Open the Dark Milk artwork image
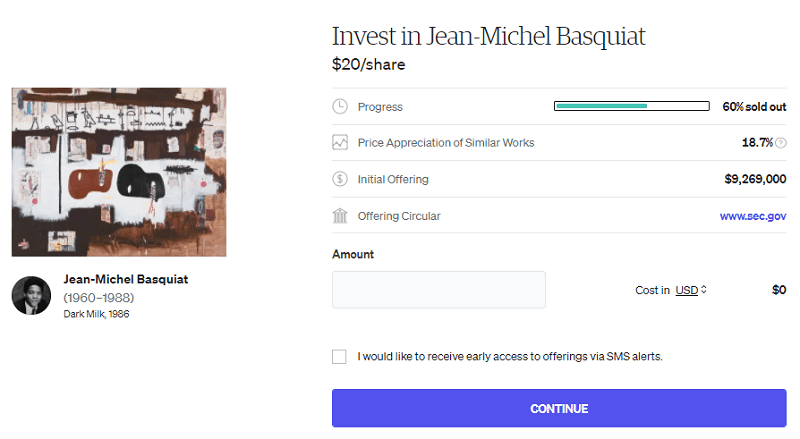 [x=119, y=172]
